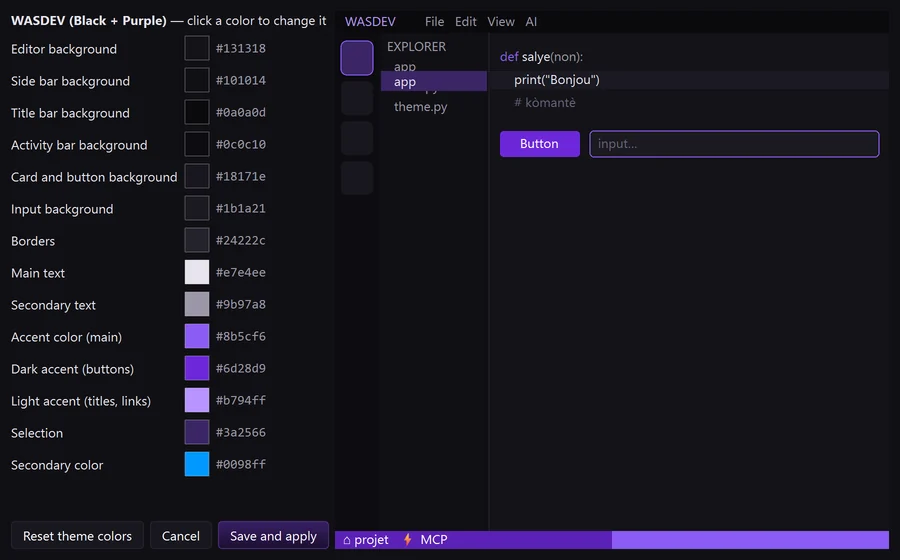
Task: Click the def salye(non): code line
Action: click(x=541, y=57)
